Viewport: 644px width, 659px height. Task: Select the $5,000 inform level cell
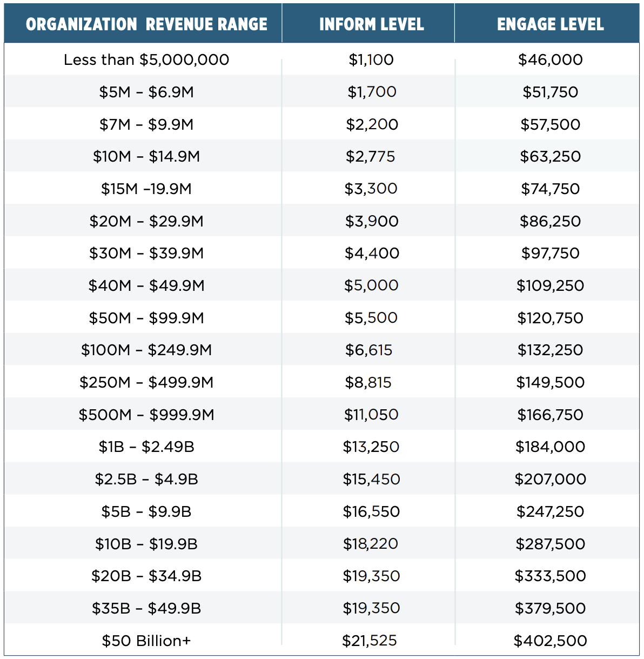[x=371, y=285]
